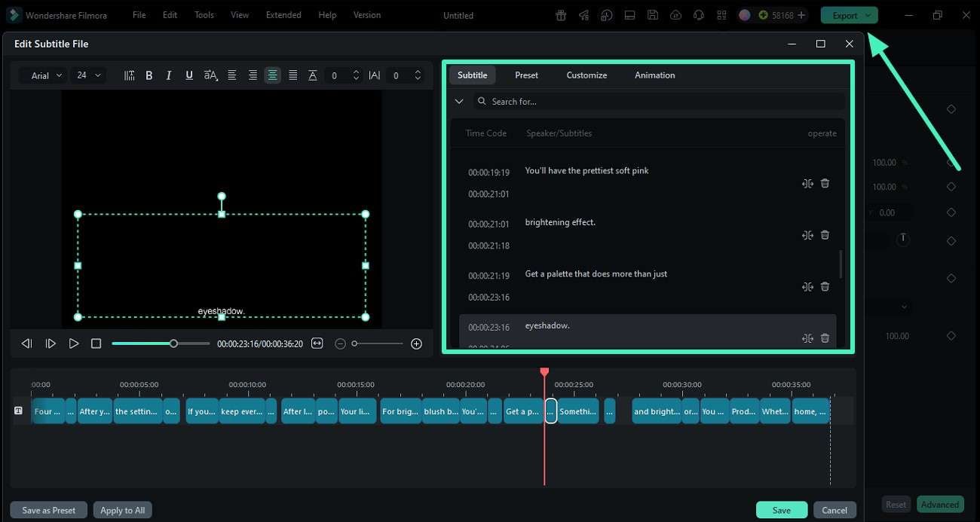980x522 pixels.
Task: Click the text spacing icon before Bold
Action: pyautogui.click(x=129, y=75)
